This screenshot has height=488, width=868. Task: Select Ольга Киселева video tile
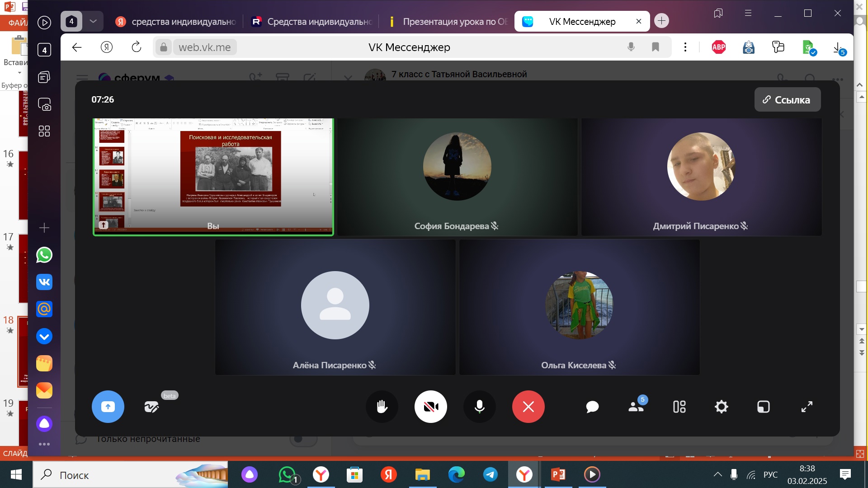click(580, 307)
